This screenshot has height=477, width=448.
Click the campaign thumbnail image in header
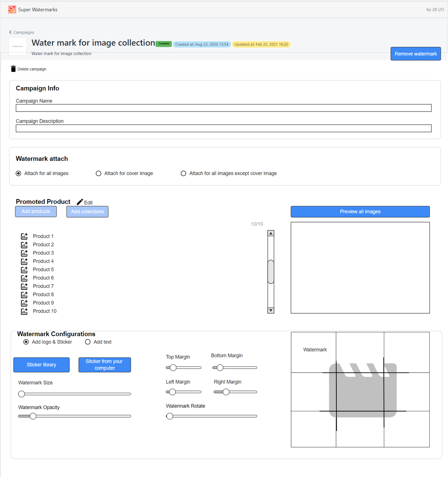coord(18,46)
